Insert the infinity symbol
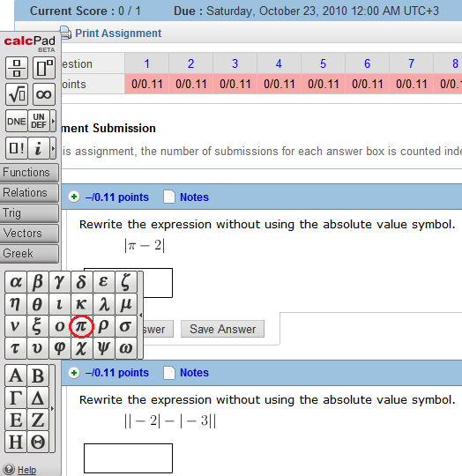This screenshot has height=476, width=462. pos(44,94)
